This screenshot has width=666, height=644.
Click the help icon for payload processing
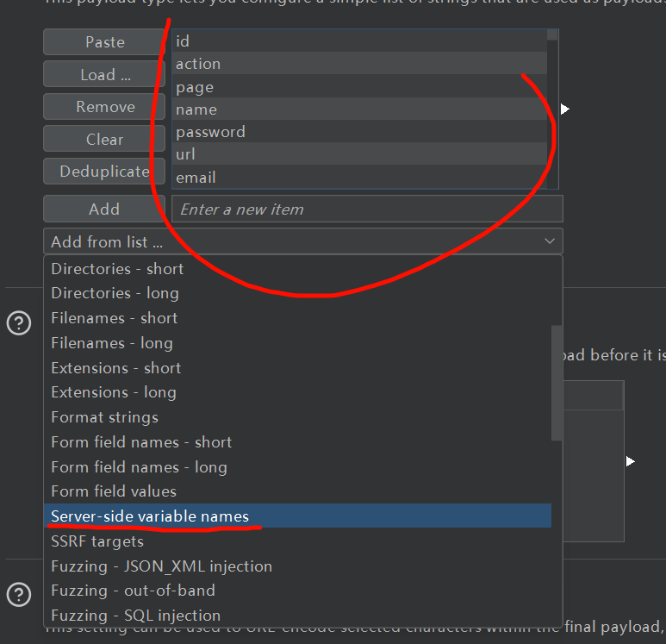pos(18,323)
